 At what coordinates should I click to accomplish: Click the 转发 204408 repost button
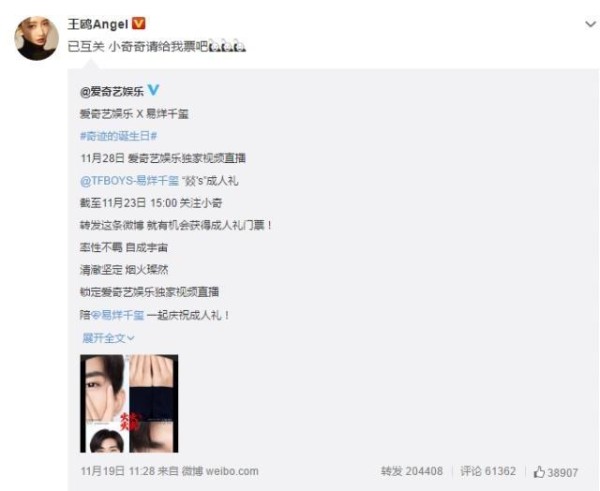412,471
